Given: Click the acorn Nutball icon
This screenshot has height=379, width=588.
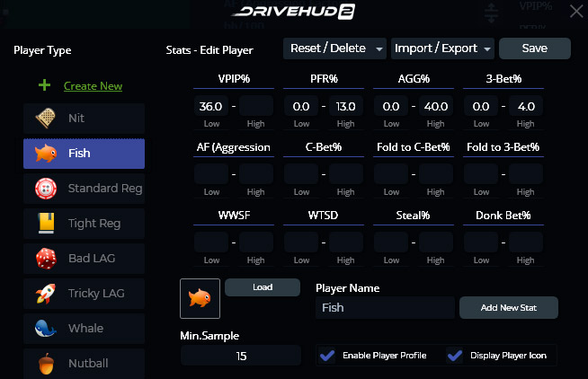Looking at the screenshot, I should pos(47,364).
